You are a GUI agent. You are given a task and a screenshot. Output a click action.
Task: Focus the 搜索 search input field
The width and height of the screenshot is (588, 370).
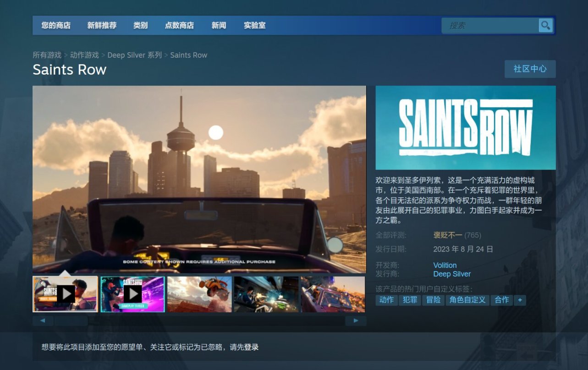(490, 25)
